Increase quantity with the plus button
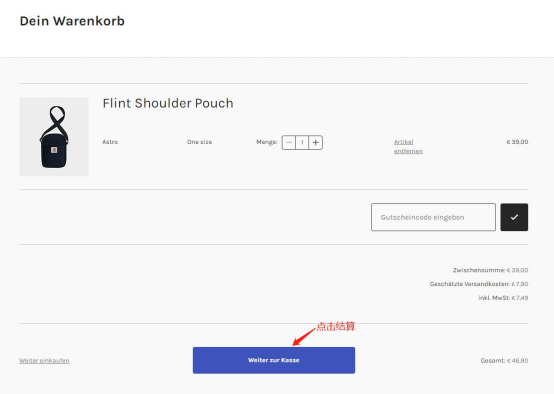Viewport: 554px width, 394px height. coord(316,142)
